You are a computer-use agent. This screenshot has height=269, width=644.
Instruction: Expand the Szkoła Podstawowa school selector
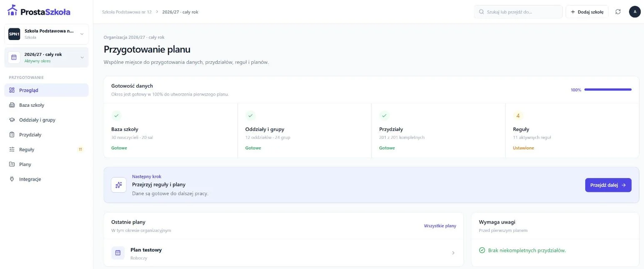tap(47, 34)
